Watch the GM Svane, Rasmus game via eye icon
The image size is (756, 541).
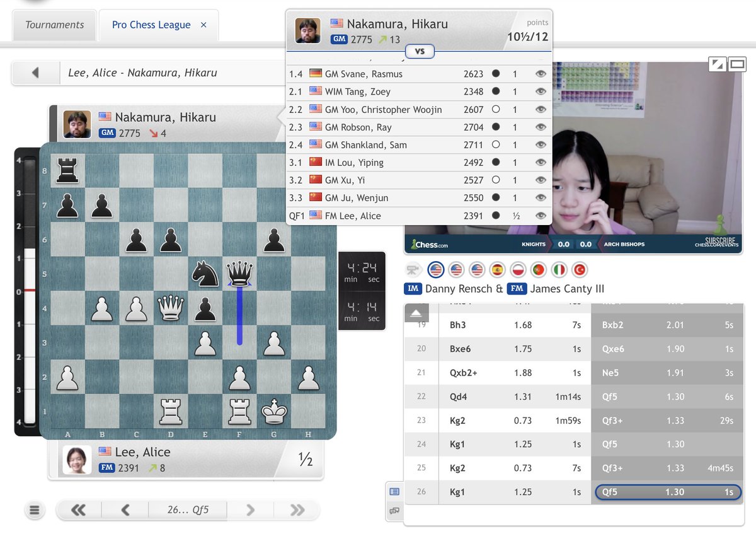click(540, 74)
